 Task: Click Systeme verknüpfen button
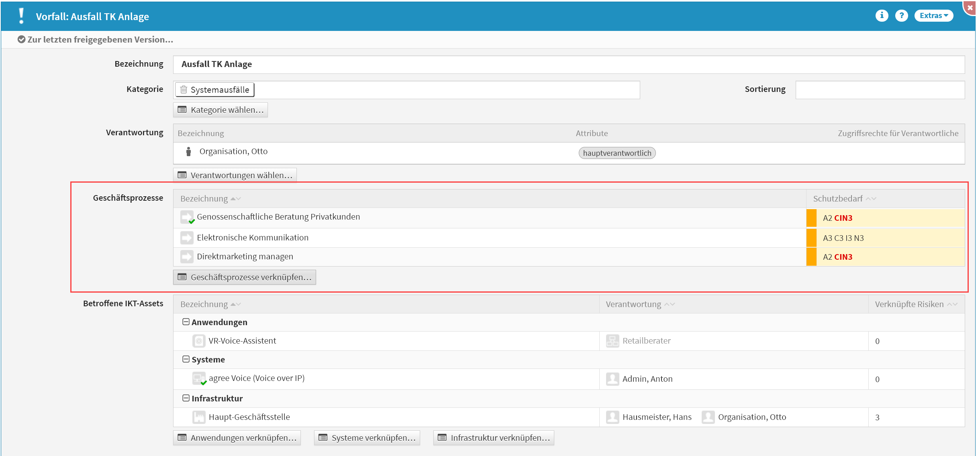367,438
